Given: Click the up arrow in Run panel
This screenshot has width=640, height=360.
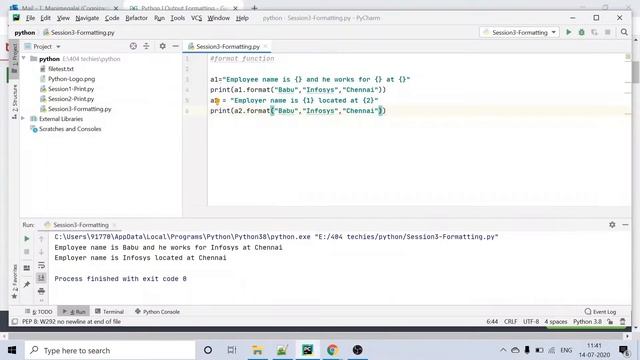Looking at the screenshot, I should coord(41,240).
